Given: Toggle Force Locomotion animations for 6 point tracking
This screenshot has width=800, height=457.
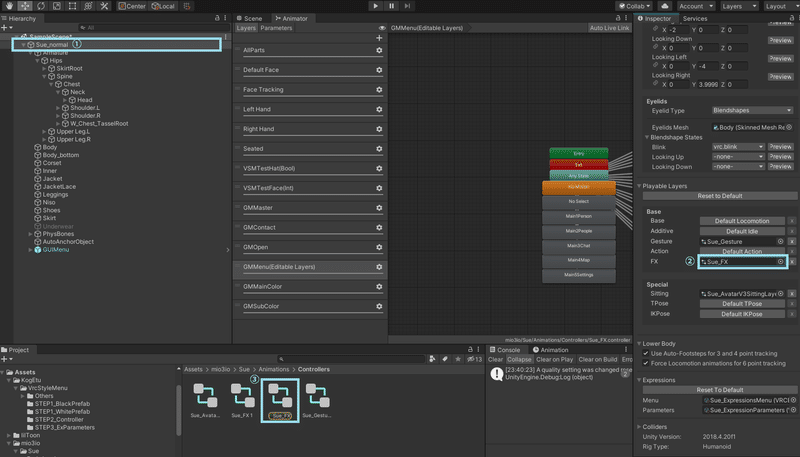Looking at the screenshot, I should 645,363.
